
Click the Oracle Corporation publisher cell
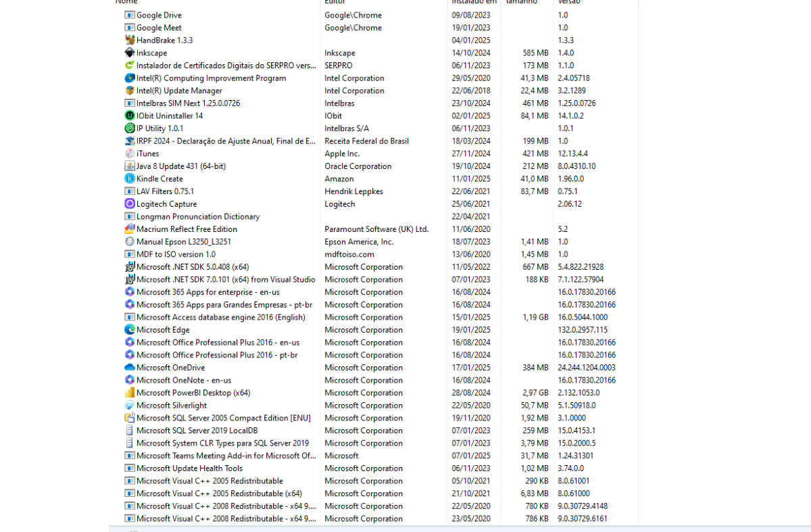[358, 166]
